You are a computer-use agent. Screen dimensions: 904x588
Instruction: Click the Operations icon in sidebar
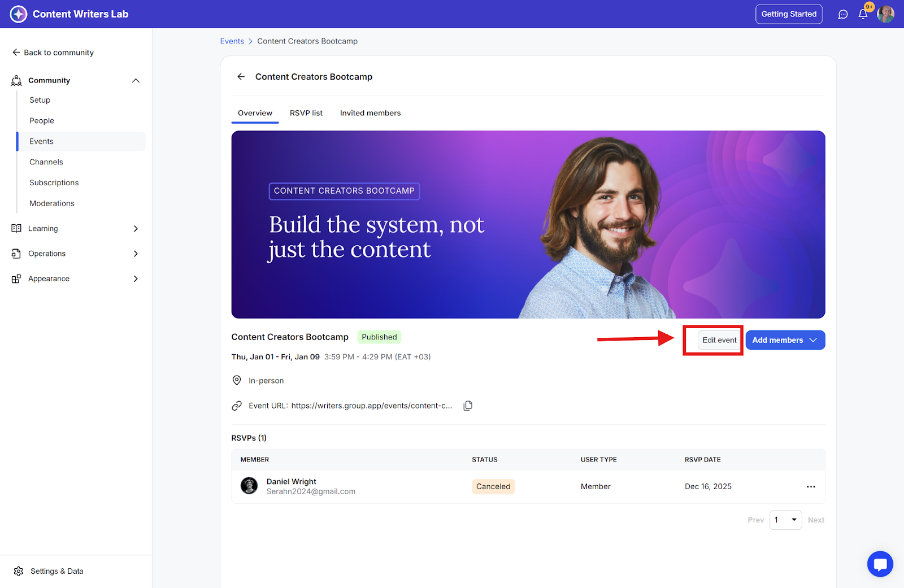16,254
